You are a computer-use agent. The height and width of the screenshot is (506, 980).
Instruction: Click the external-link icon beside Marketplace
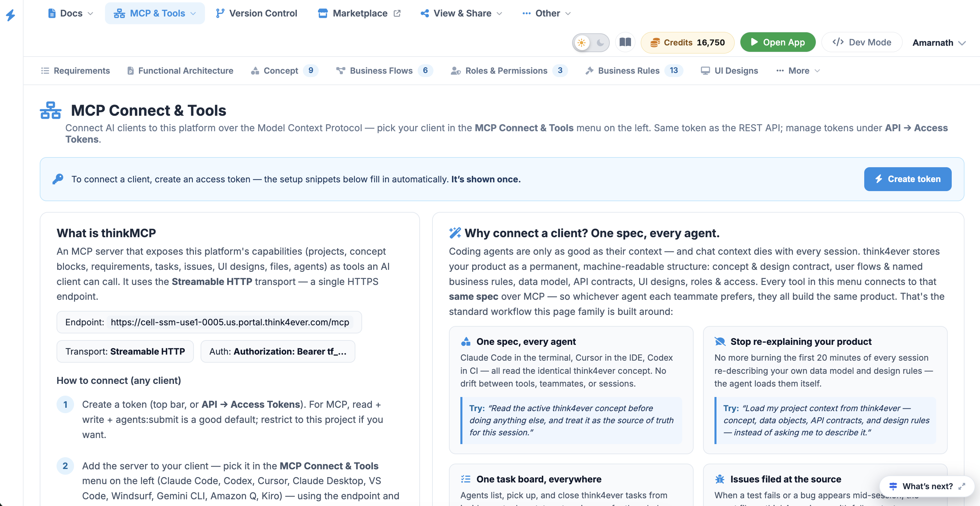397,13
